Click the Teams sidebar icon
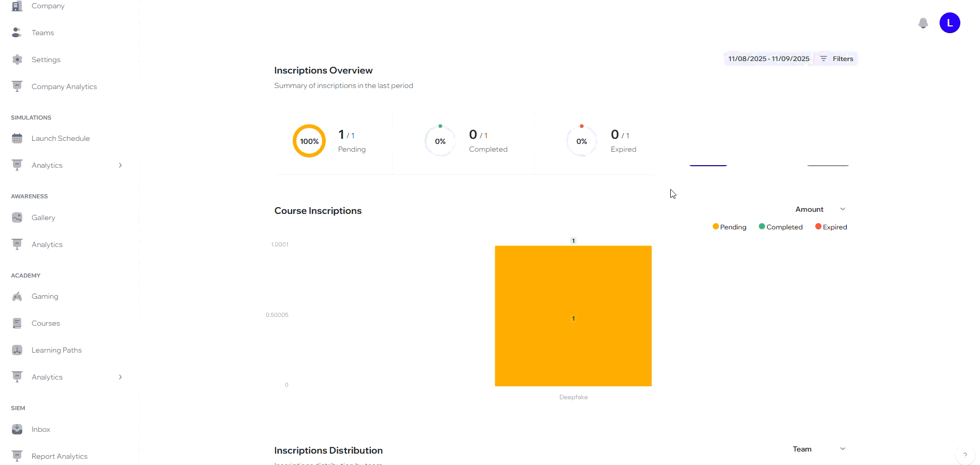Viewport: 980px width, 465px height. point(17,33)
